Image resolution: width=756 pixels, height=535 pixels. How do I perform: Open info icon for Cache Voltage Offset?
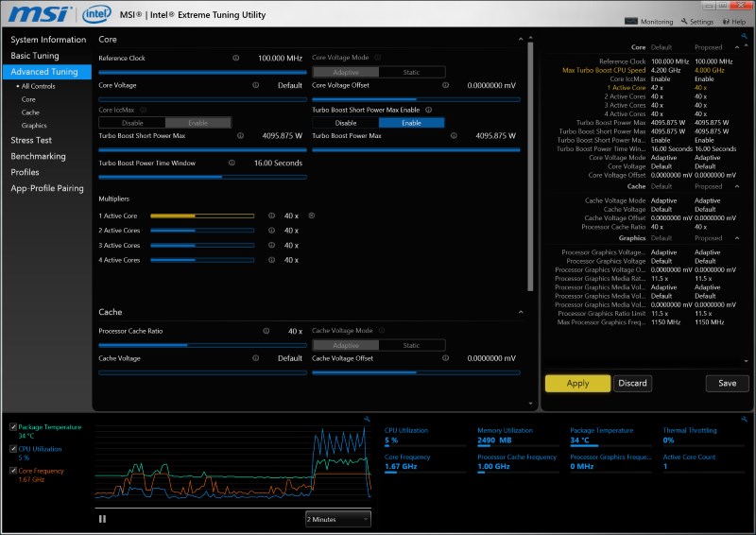point(445,358)
